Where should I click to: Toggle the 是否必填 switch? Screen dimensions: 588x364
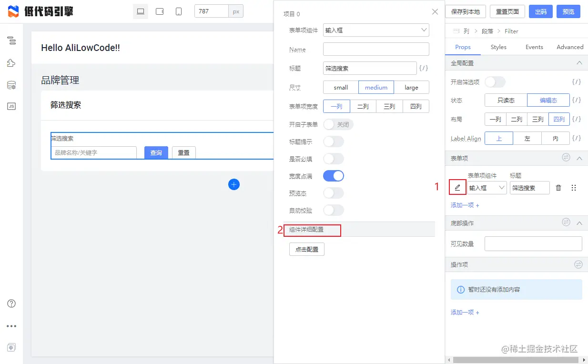point(334,159)
